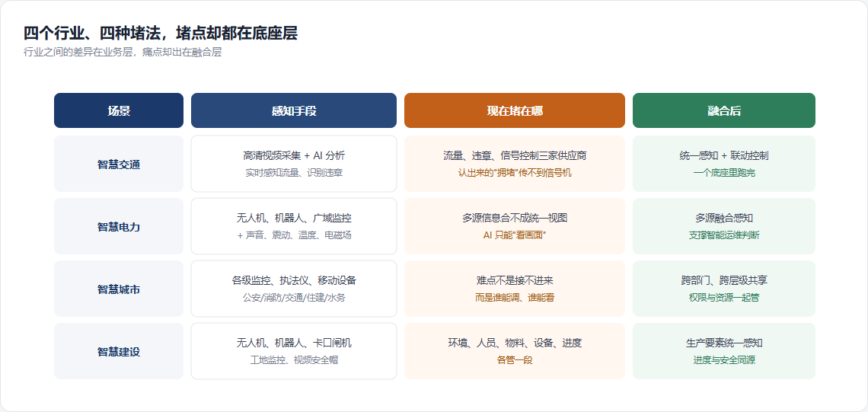868x412 pixels.
Task: Click '多源融合感知' text
Action: point(724,218)
